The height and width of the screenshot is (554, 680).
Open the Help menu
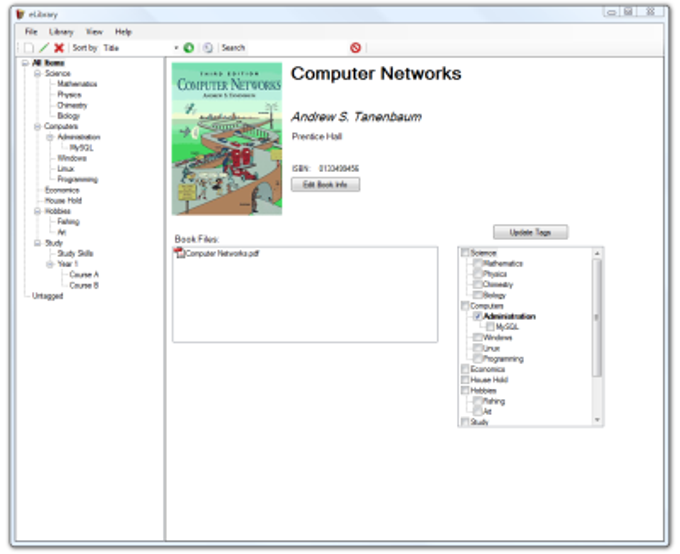pos(123,32)
